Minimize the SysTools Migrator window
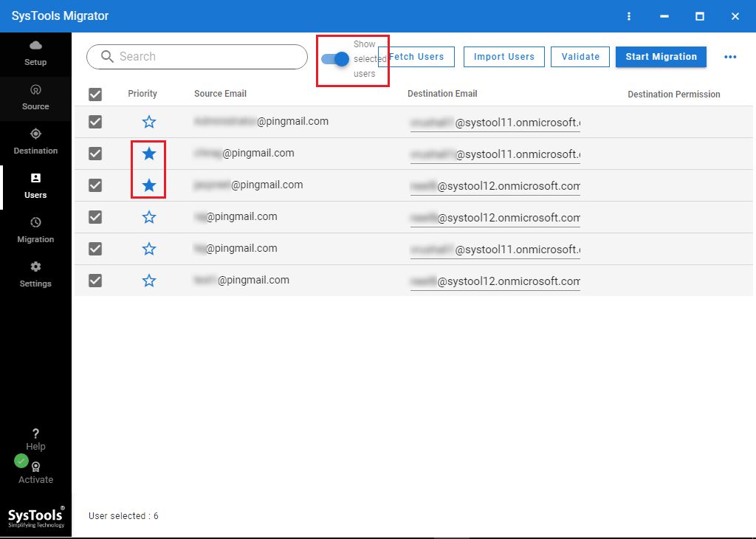This screenshot has width=756, height=539. click(x=664, y=16)
